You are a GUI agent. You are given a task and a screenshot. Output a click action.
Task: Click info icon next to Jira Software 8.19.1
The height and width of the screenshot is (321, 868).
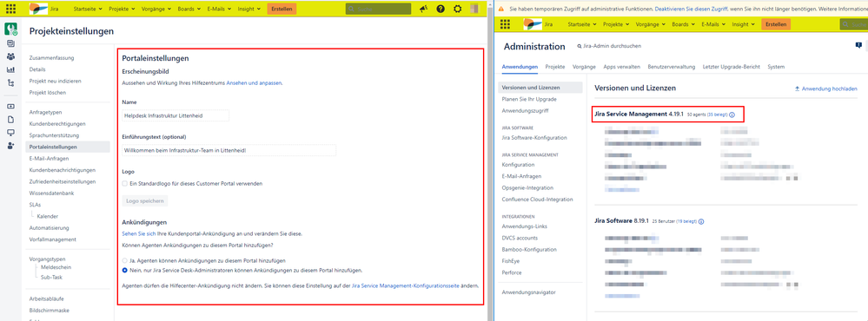pos(701,221)
